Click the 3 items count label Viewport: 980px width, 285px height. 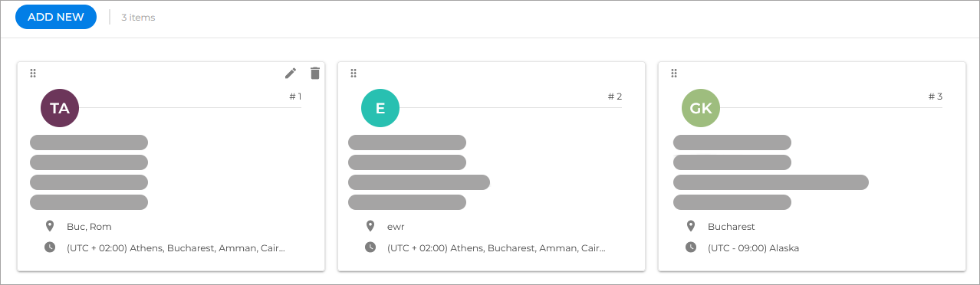point(138,18)
